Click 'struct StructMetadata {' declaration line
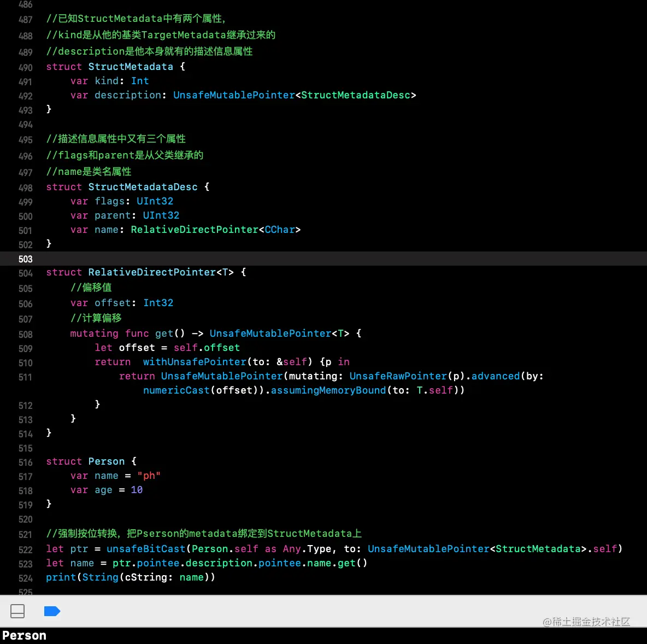This screenshot has width=647, height=644. click(115, 67)
